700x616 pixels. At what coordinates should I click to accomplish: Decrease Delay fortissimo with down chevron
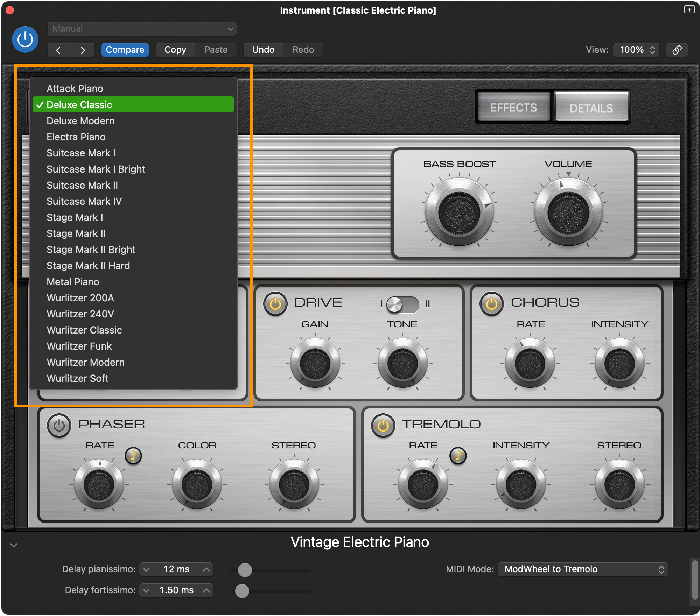pos(147,590)
